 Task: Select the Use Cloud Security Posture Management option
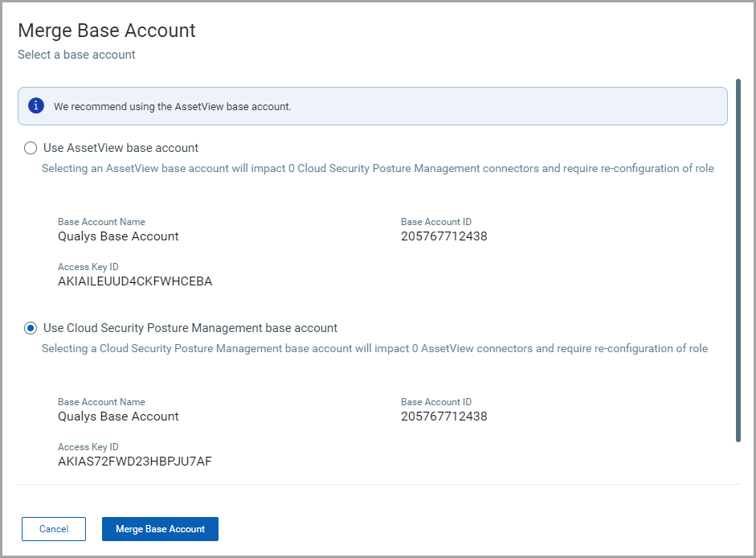click(30, 328)
